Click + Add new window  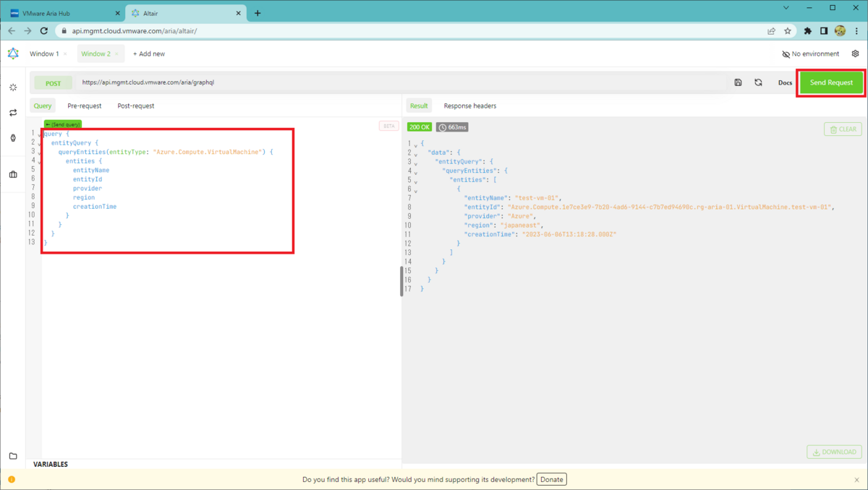(x=149, y=54)
